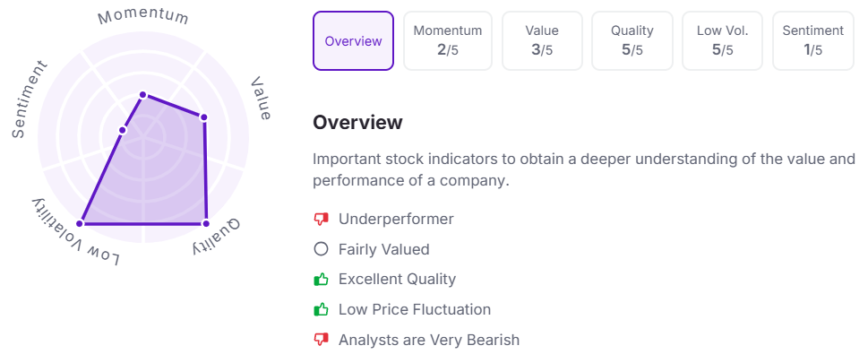Viewport: 868px width, 363px height.
Task: Click the Momentum axis label on chart
Action: [143, 17]
